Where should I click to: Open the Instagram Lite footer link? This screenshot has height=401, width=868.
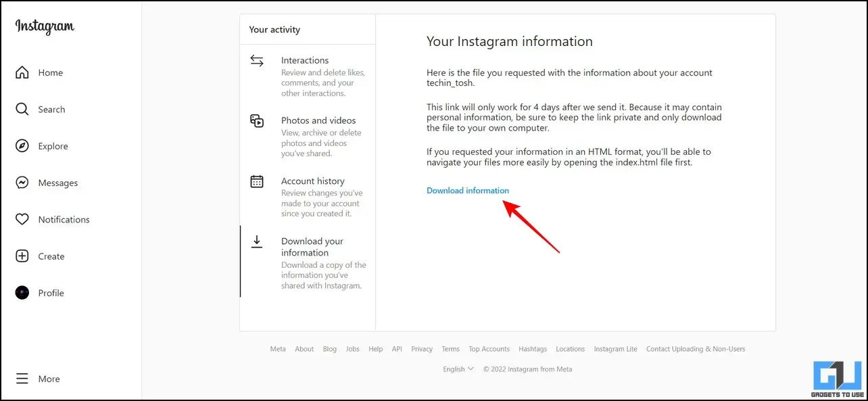coord(616,349)
